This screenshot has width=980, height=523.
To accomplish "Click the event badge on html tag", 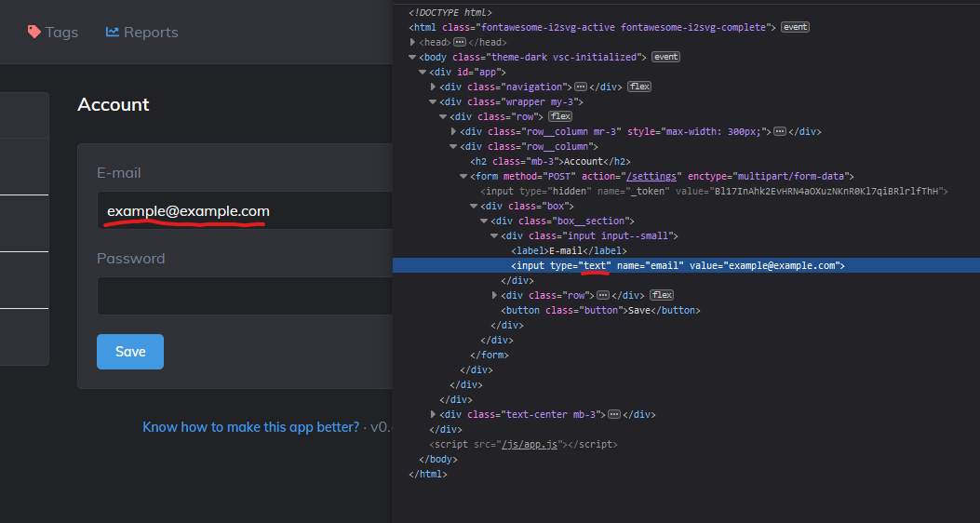I will pyautogui.click(x=795, y=27).
